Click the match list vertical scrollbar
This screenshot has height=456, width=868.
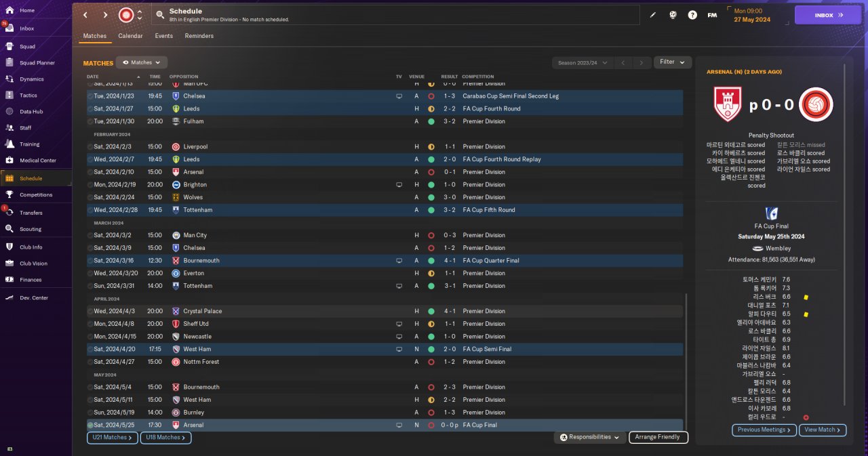[x=686, y=363]
